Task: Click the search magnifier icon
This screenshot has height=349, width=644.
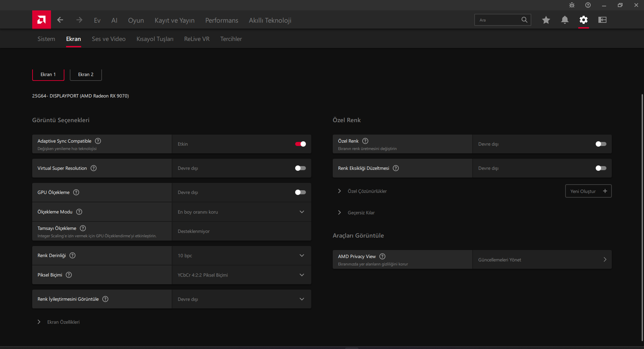Action: (x=524, y=20)
